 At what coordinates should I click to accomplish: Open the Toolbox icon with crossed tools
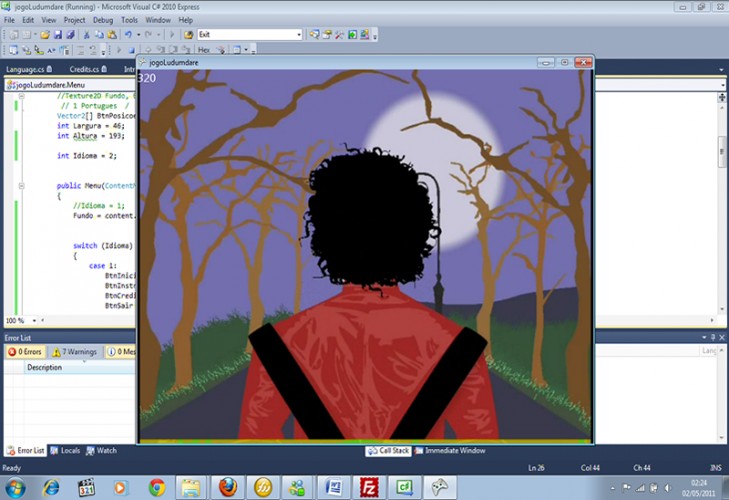(339, 34)
